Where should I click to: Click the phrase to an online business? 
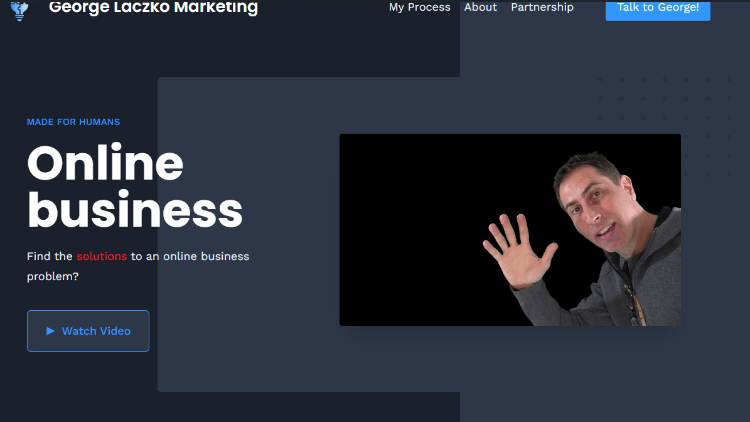click(190, 256)
